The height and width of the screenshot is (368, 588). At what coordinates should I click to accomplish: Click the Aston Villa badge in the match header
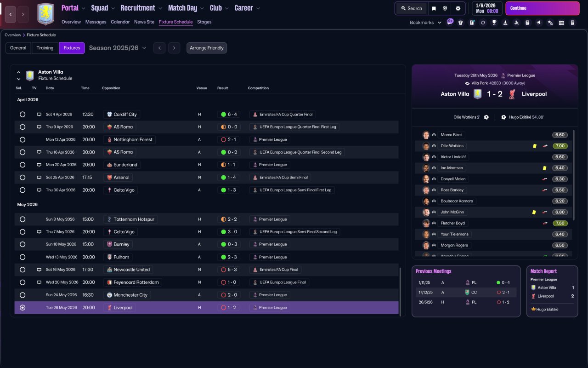[477, 94]
